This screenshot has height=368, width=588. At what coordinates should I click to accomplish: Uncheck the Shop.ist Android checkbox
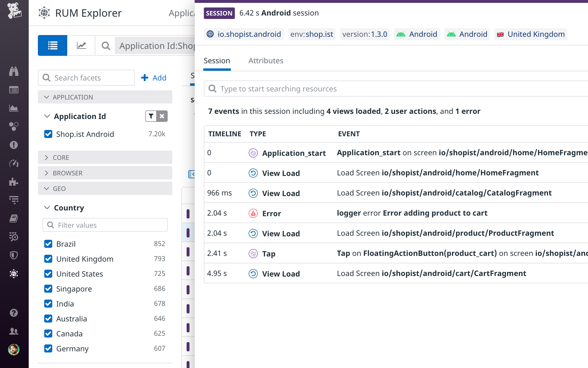click(x=48, y=134)
